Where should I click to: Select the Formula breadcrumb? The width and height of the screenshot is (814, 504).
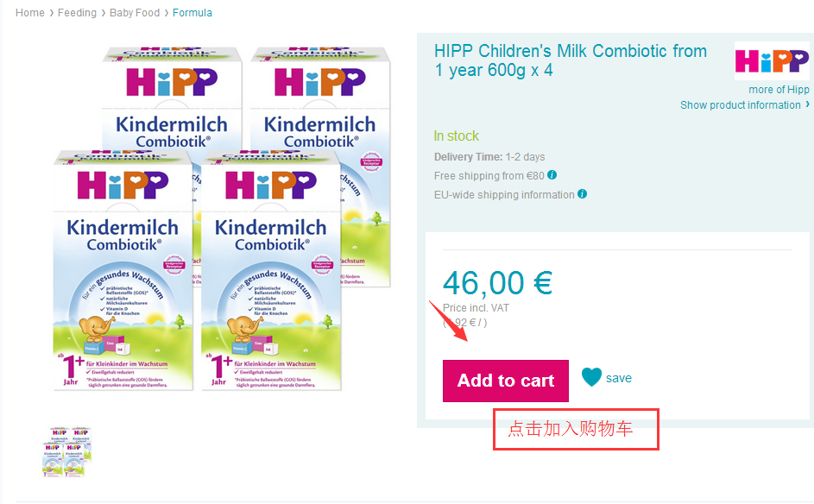192,13
